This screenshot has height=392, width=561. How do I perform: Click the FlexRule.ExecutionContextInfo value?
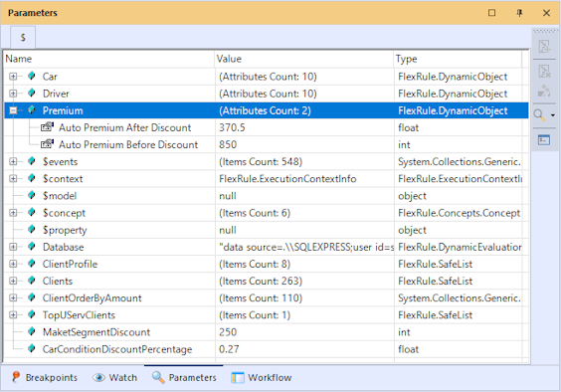coord(287,179)
